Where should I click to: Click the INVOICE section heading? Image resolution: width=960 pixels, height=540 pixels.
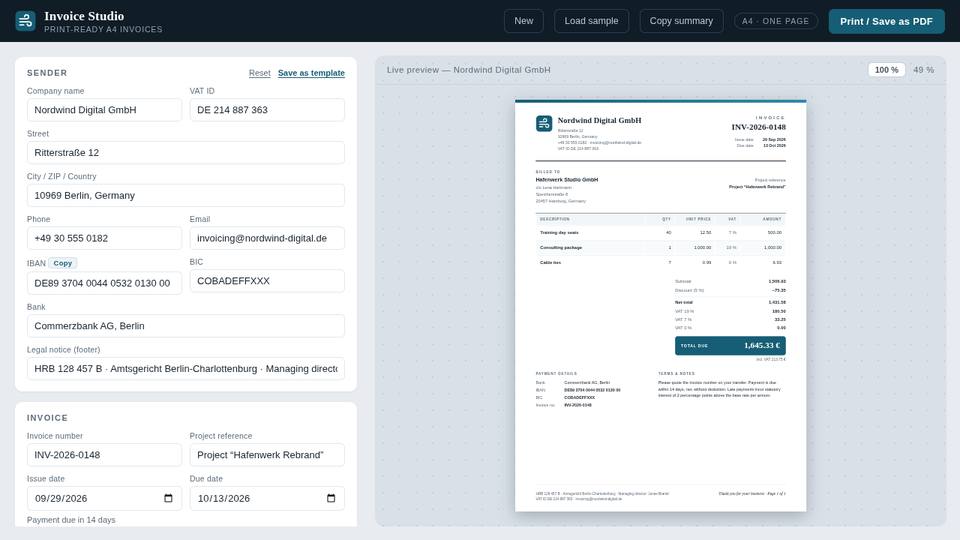[47, 418]
